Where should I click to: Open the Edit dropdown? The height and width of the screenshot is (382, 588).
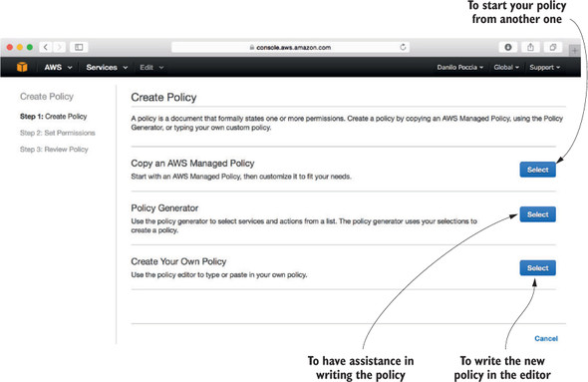pos(151,67)
